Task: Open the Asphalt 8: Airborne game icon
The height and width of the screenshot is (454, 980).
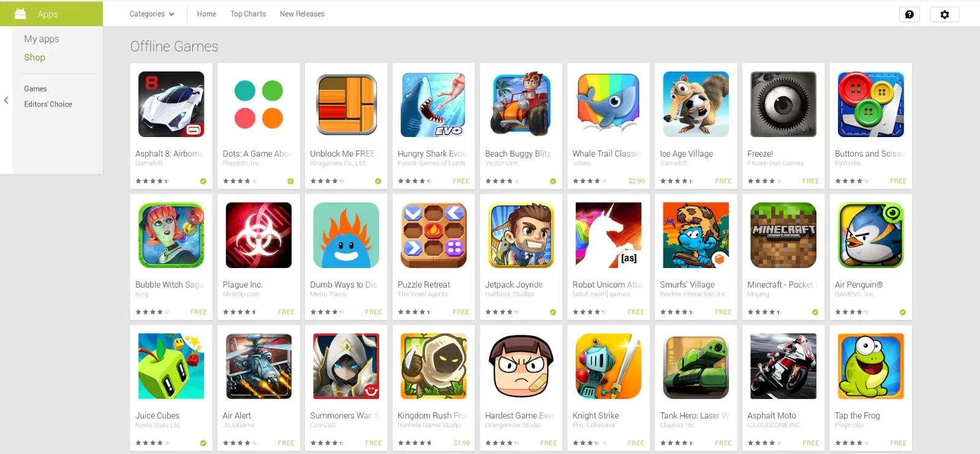Action: click(x=171, y=104)
